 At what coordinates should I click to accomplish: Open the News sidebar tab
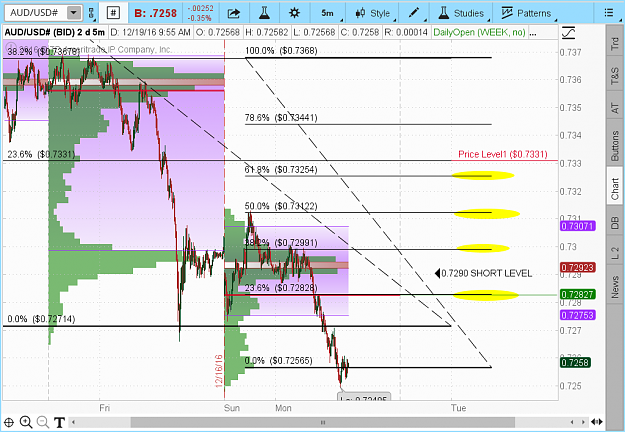pos(614,288)
